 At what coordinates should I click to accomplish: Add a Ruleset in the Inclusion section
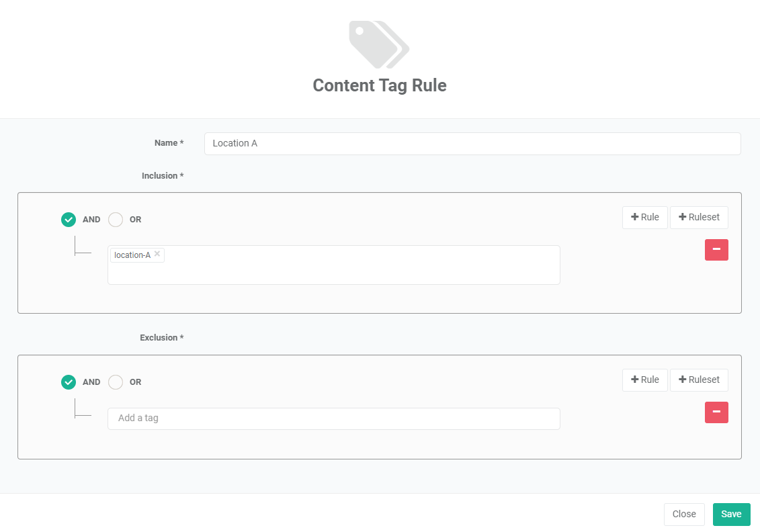click(x=699, y=218)
